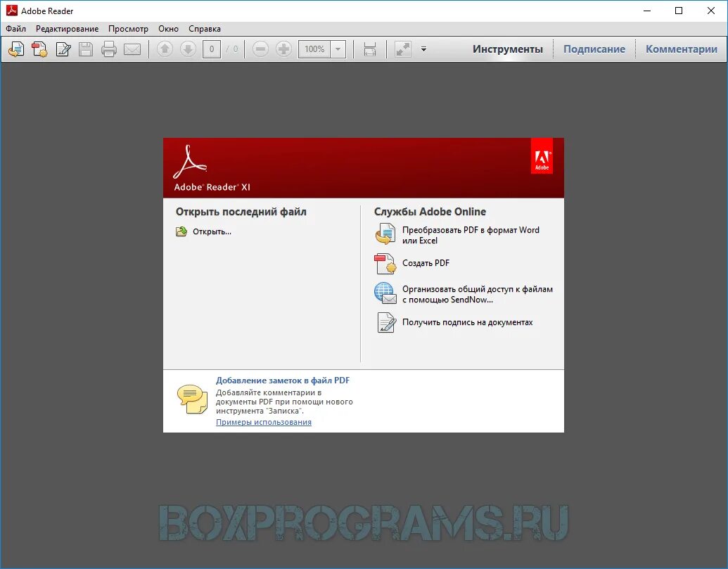Open the Подписание panel
The image size is (728, 569).
[594, 49]
